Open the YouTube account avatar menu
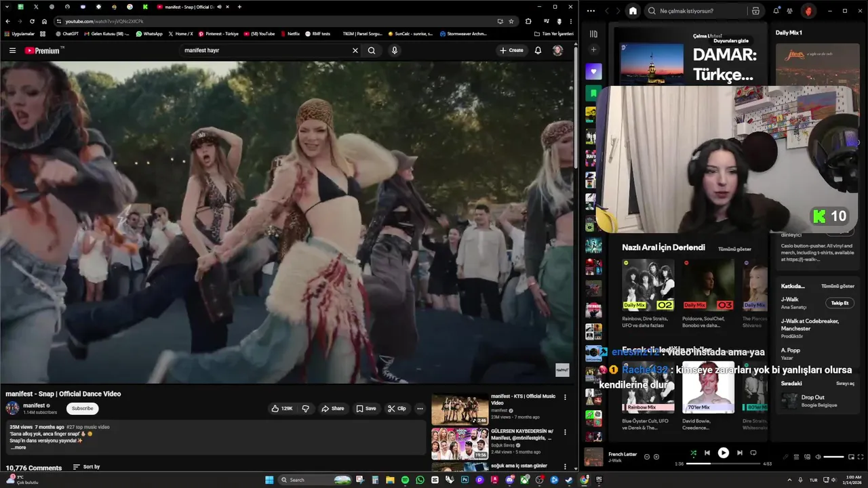The height and width of the screenshot is (488, 868). click(x=557, y=50)
